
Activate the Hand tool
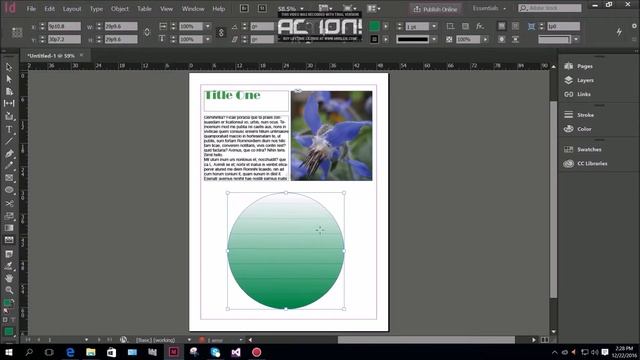pos(9,278)
